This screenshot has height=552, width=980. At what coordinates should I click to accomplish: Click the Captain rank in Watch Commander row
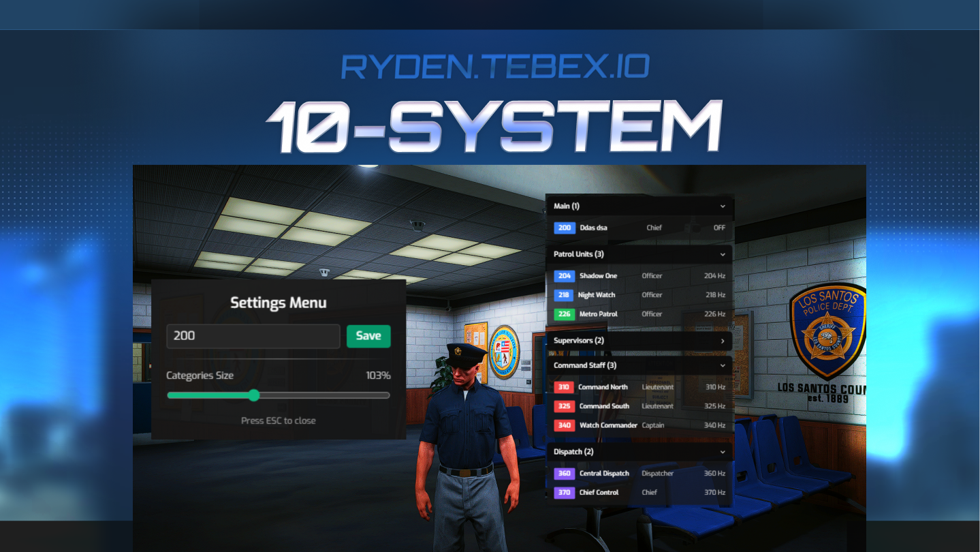click(x=653, y=425)
